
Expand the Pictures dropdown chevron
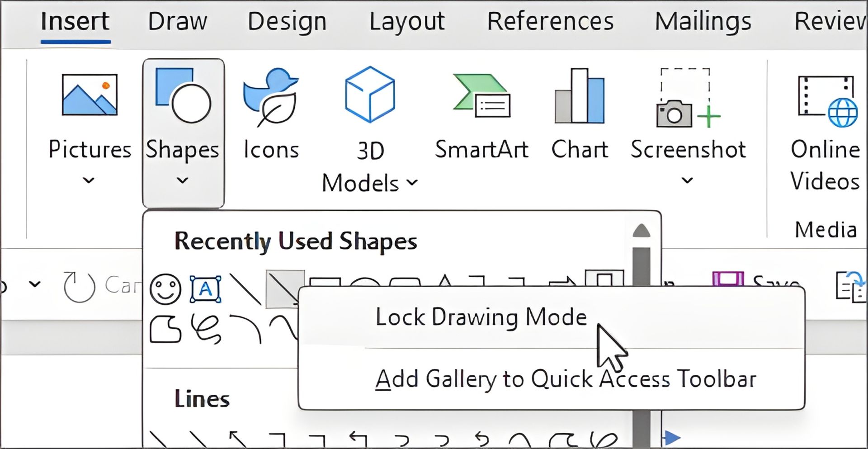(x=89, y=180)
